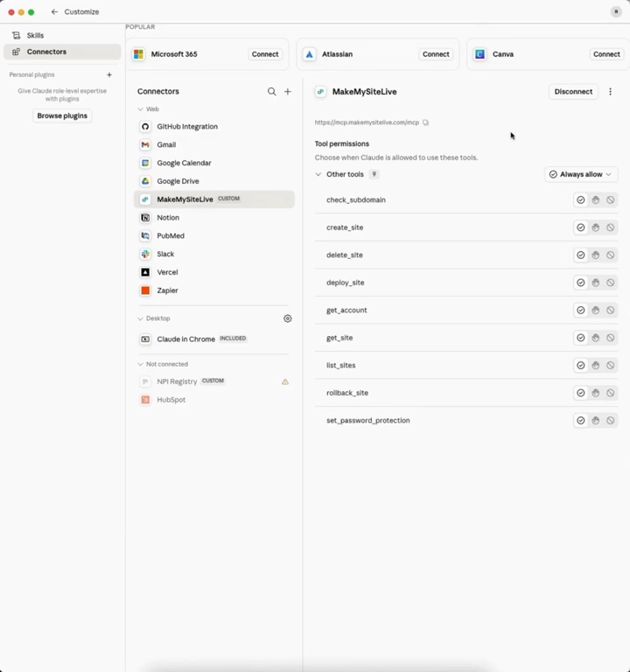
Task: Open HubSpot connector
Action: (x=214, y=400)
